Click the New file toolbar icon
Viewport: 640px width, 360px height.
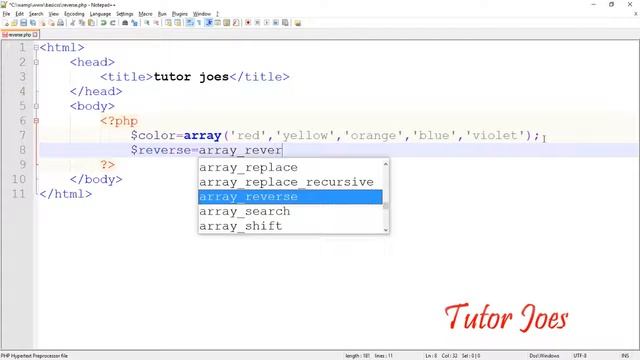(7, 23)
